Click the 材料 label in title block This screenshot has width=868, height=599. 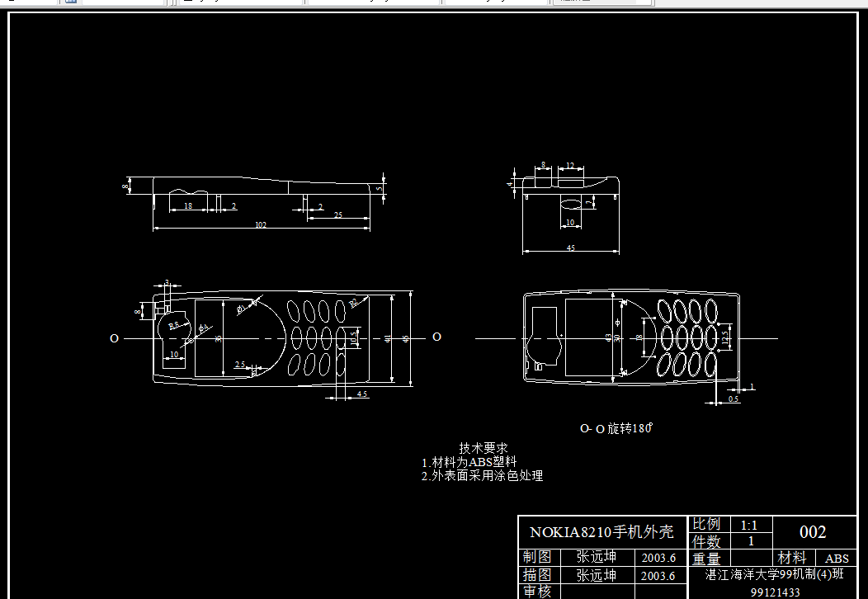pyautogui.click(x=791, y=558)
